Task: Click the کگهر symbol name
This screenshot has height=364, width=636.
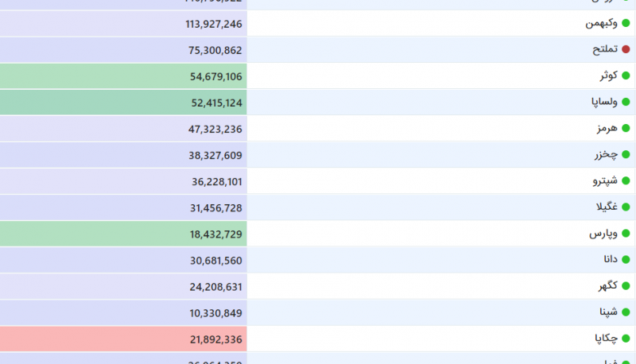Action: pyautogui.click(x=607, y=286)
